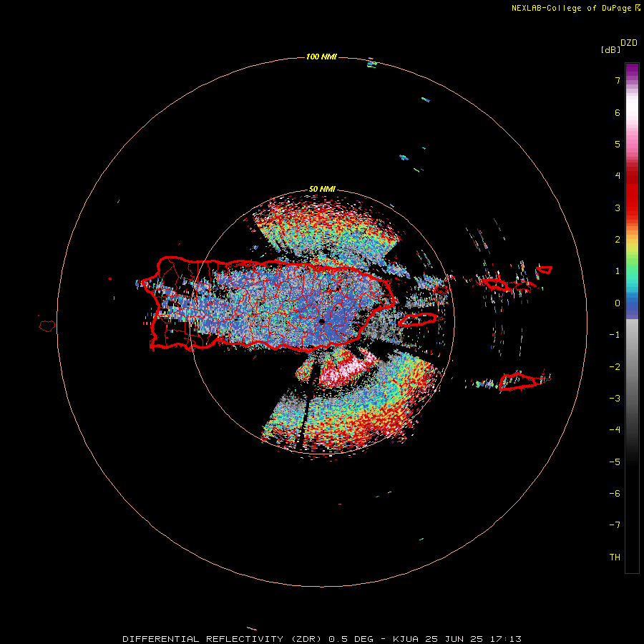Click the small island outline far west

47,326
